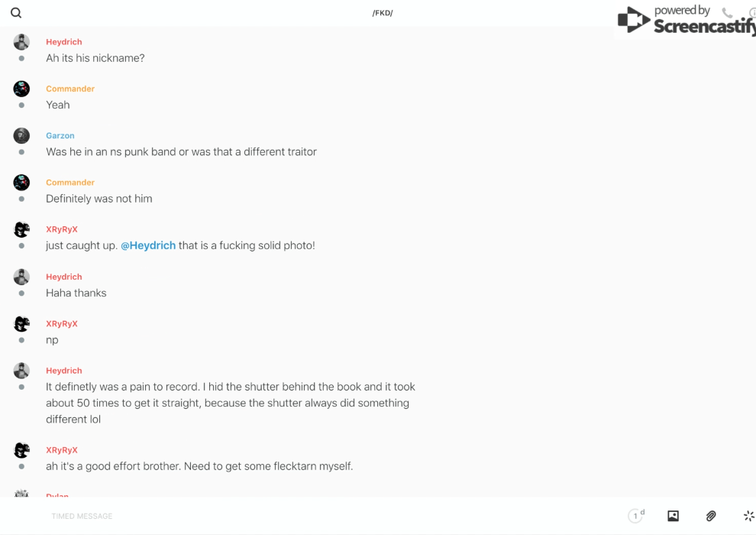Click the picture upload icon
Image resolution: width=756 pixels, height=535 pixels.
click(x=673, y=516)
